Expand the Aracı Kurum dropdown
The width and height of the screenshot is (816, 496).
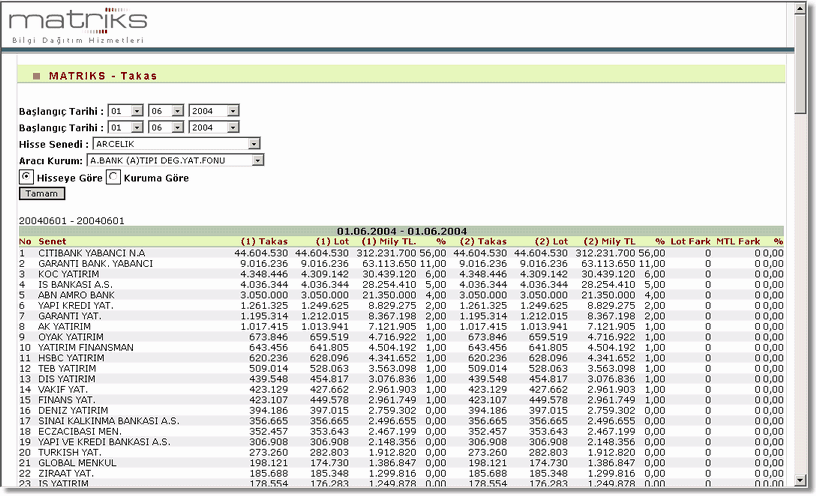(x=258, y=160)
